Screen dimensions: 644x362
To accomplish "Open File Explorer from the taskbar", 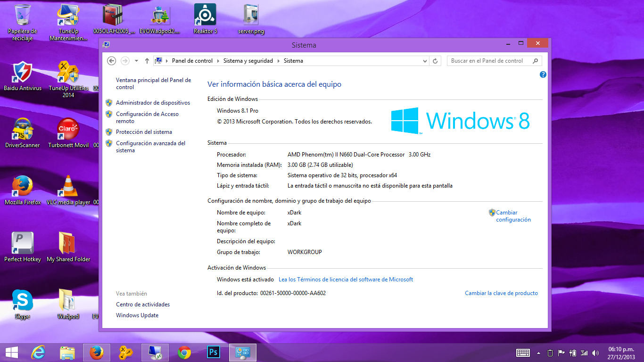I will [x=67, y=353].
